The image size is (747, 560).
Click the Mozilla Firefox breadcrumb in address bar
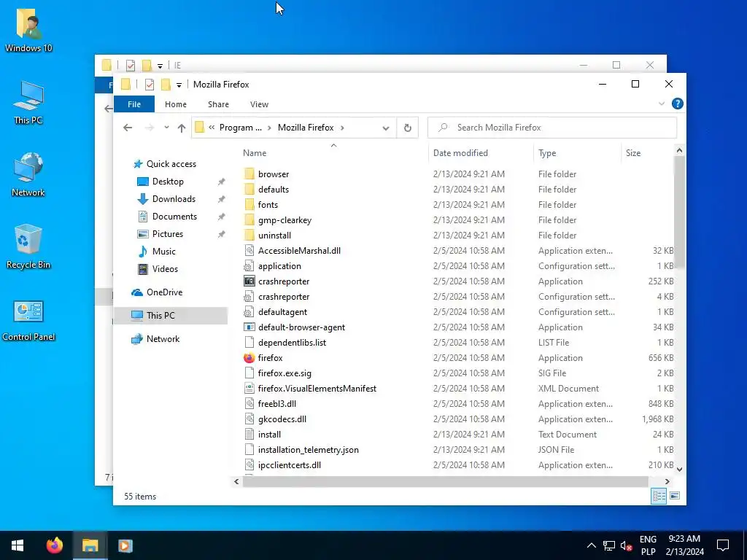[x=306, y=128]
